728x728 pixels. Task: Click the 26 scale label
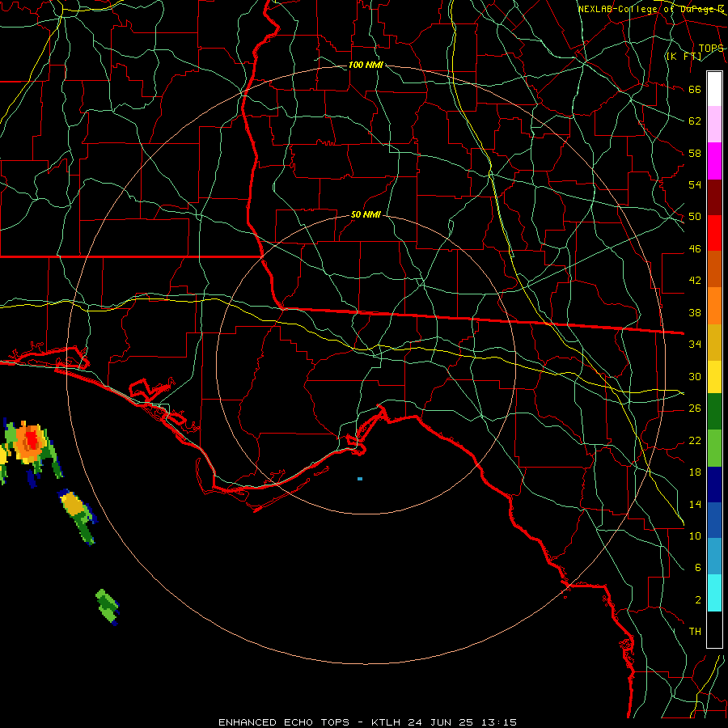pos(695,408)
